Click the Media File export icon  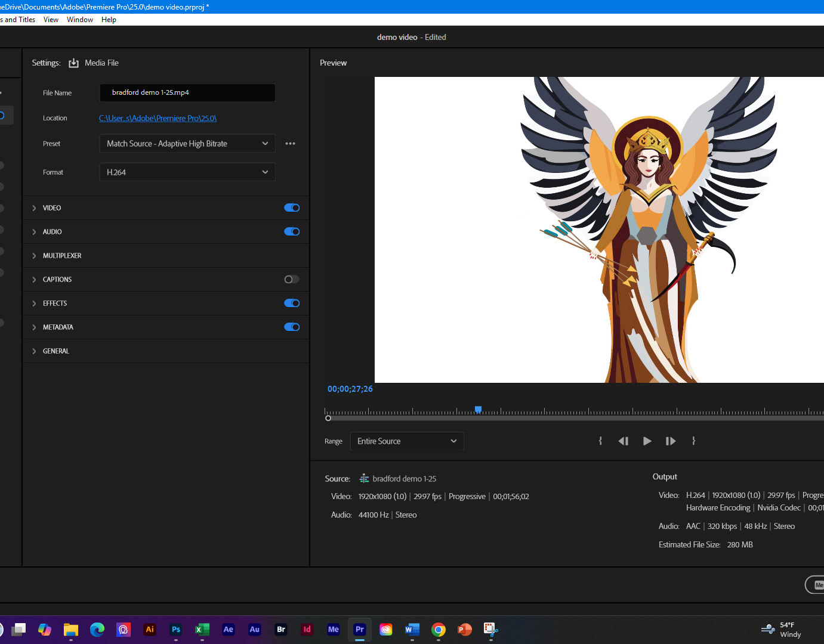pyautogui.click(x=73, y=63)
